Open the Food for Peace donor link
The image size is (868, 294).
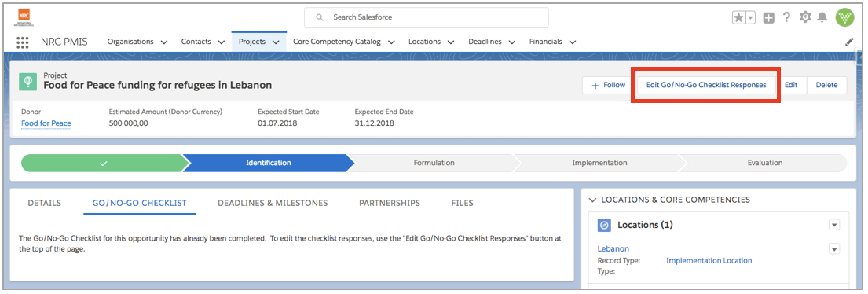click(x=46, y=123)
